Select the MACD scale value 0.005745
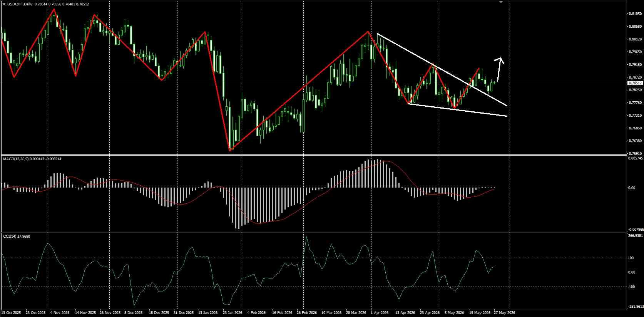 pyautogui.click(x=636, y=158)
